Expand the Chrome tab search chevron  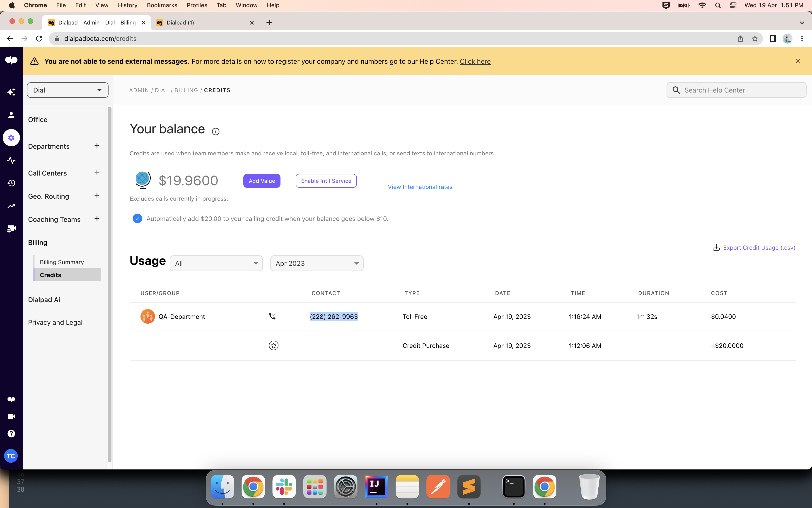point(802,22)
